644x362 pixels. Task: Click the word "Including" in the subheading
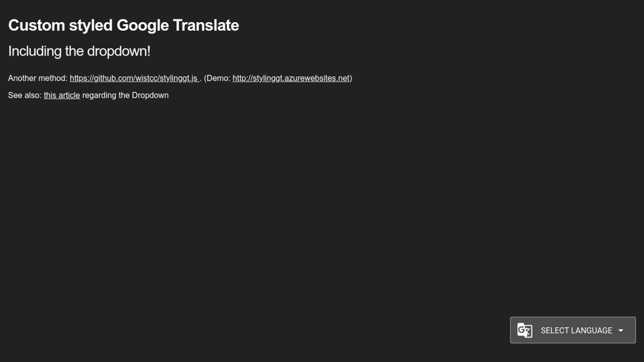35,51
